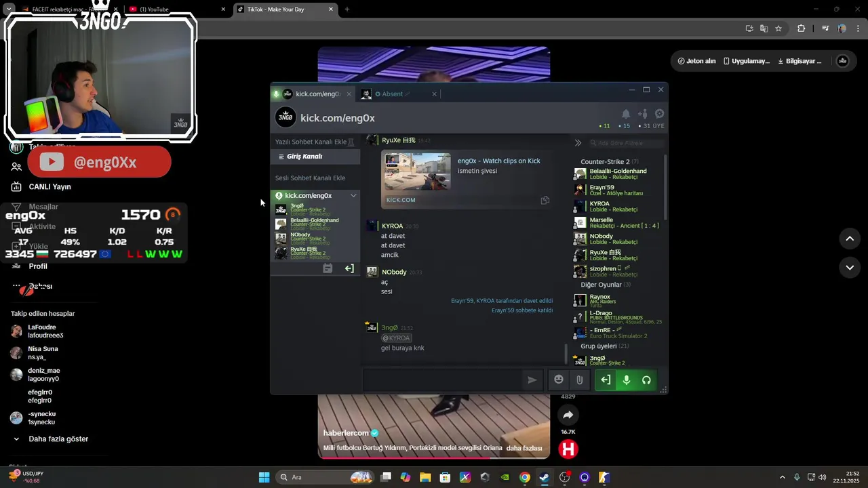Viewport: 868px width, 488px height.
Task: Open the haberlercom account name
Action: pyautogui.click(x=346, y=433)
